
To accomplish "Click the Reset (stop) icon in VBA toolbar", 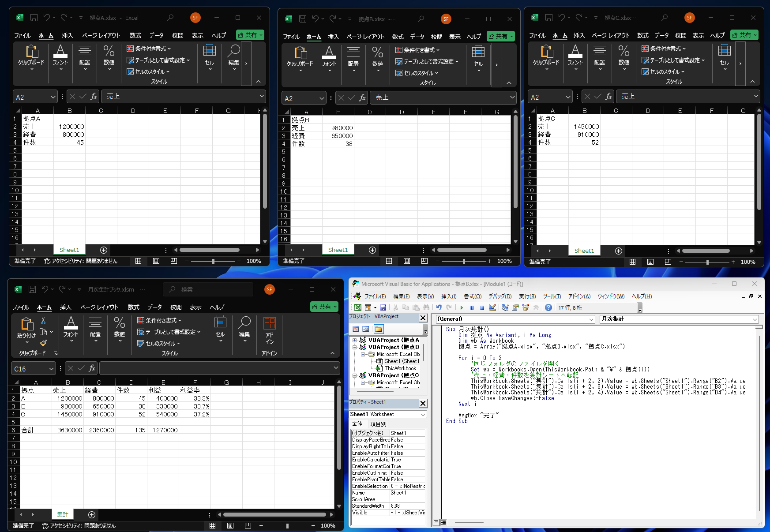I will (482, 307).
